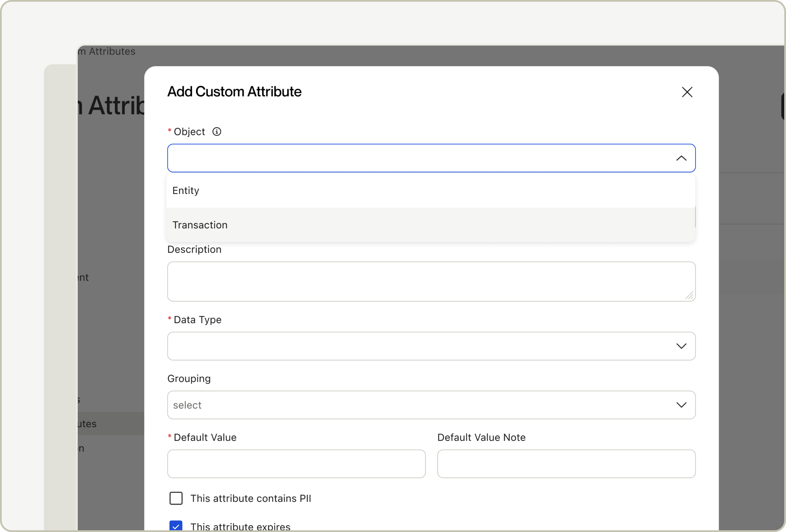Click the 'This attribute contains PII' label
786x532 pixels.
click(250, 498)
